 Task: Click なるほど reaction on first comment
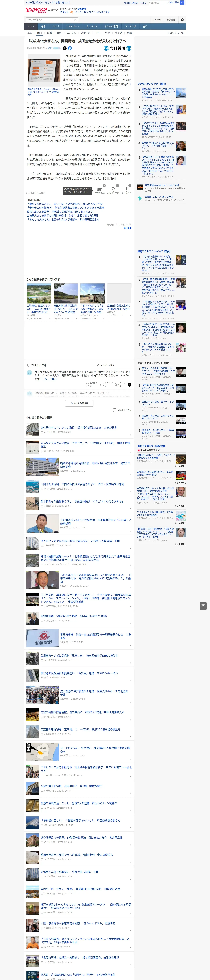102,385
